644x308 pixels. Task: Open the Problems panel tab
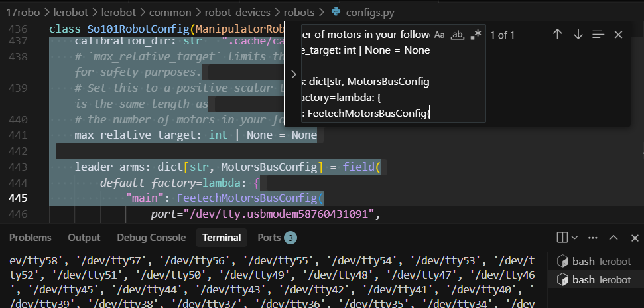pyautogui.click(x=30, y=238)
